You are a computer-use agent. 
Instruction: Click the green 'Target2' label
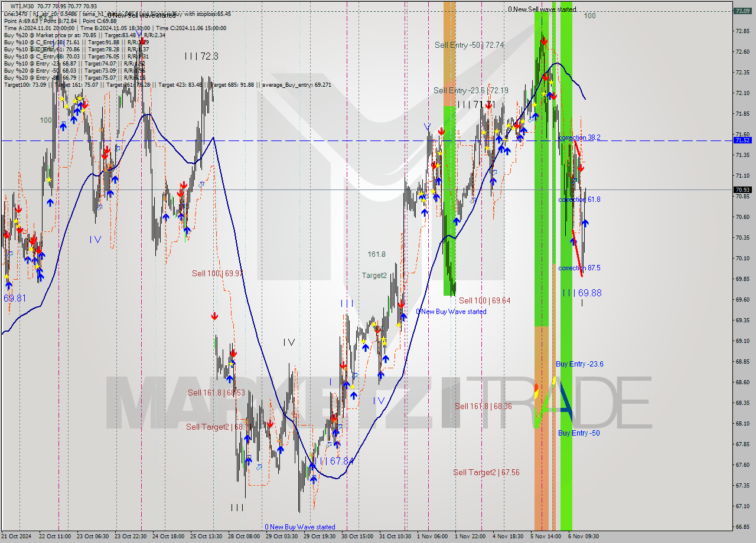point(374,276)
